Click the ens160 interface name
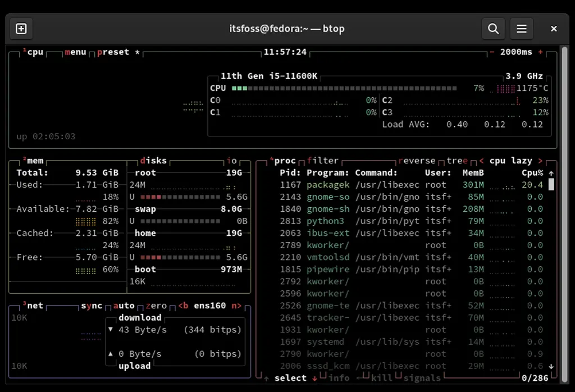Screen dimensions: 575x392 210,306
